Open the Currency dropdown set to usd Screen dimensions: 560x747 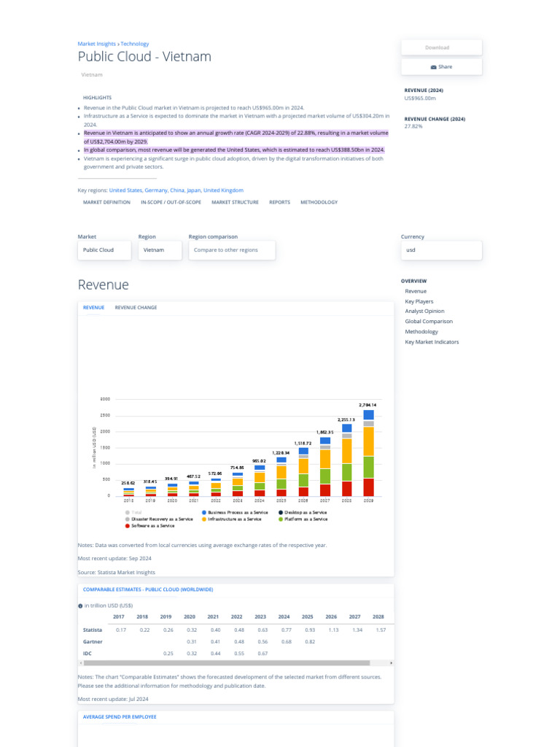click(441, 250)
